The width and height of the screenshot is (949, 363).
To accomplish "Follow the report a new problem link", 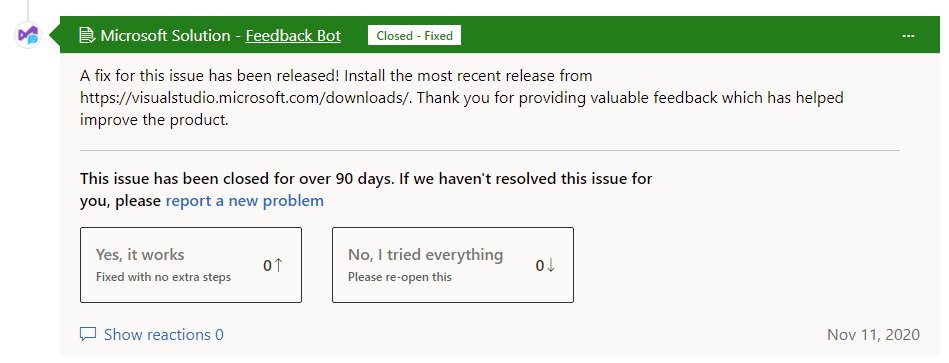I will point(245,200).
